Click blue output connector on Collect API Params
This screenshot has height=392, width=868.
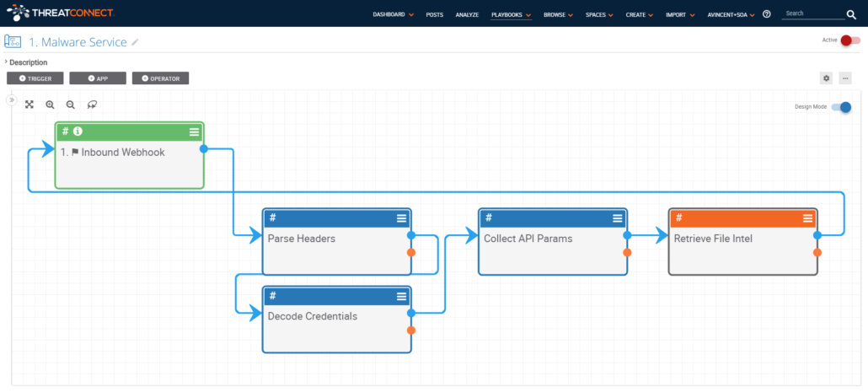[627, 235]
